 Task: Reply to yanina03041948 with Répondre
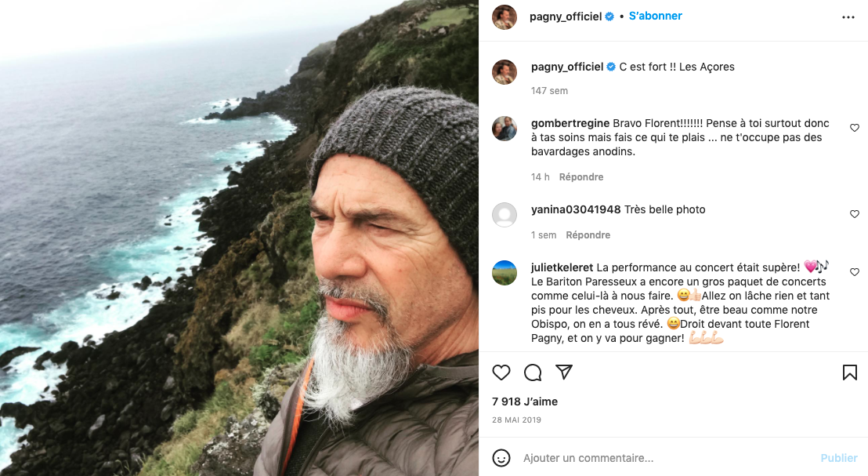(x=588, y=234)
